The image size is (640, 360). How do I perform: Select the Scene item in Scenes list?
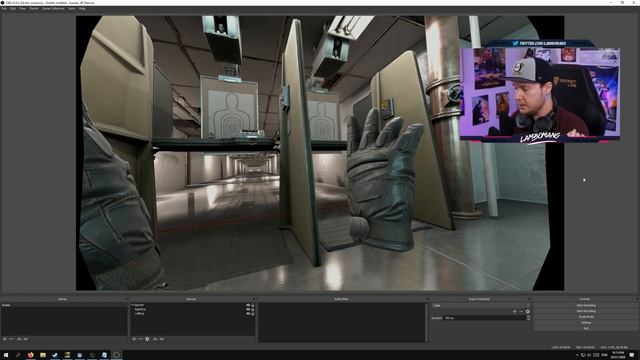click(64, 305)
